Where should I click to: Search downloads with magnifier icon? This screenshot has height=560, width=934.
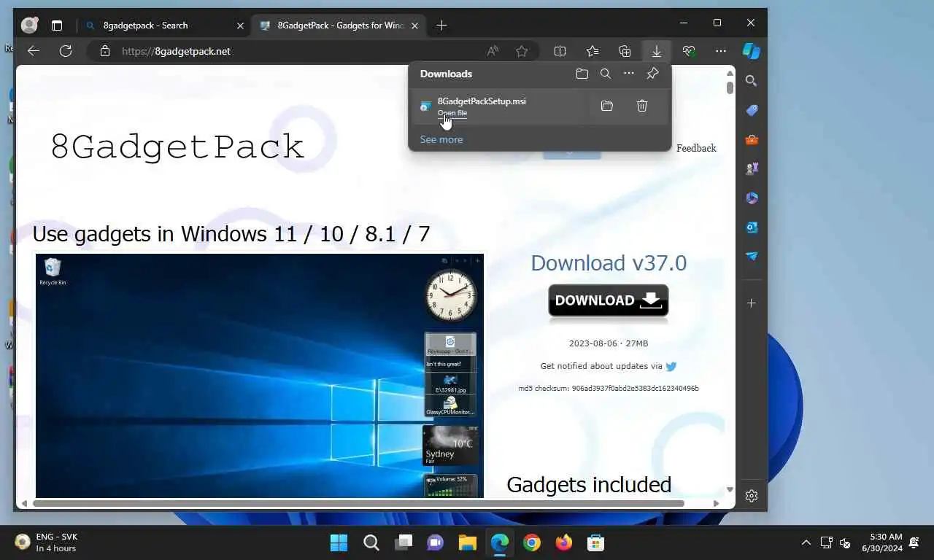point(606,74)
